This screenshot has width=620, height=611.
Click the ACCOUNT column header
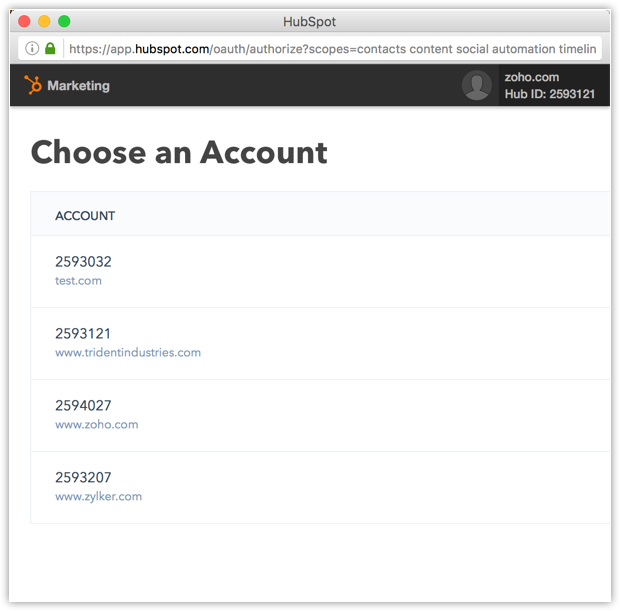(85, 216)
